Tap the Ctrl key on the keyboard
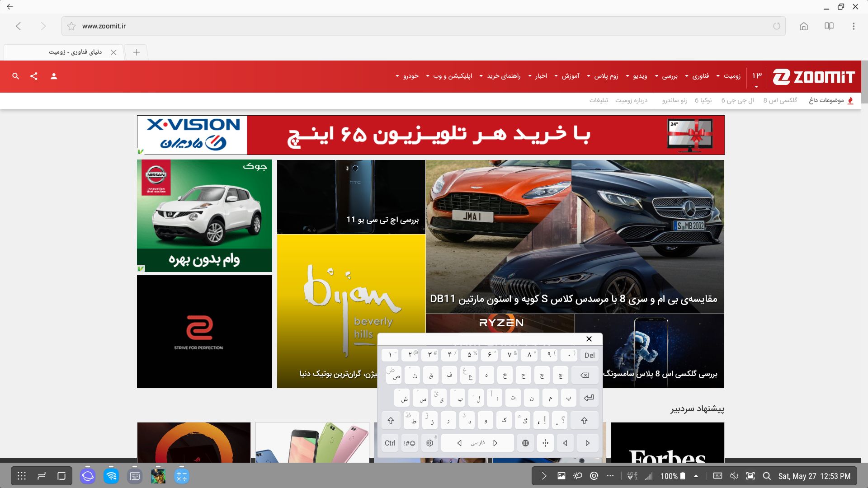The width and height of the screenshot is (868, 488). (390, 443)
